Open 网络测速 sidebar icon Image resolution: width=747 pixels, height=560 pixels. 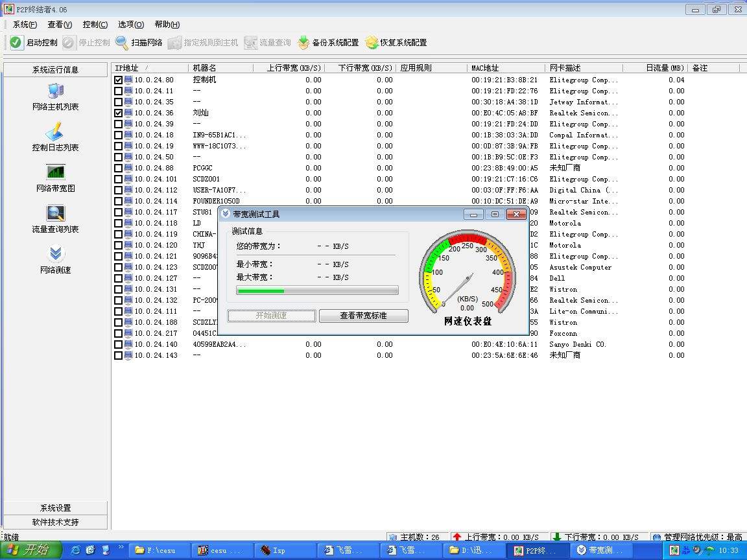tap(55, 253)
